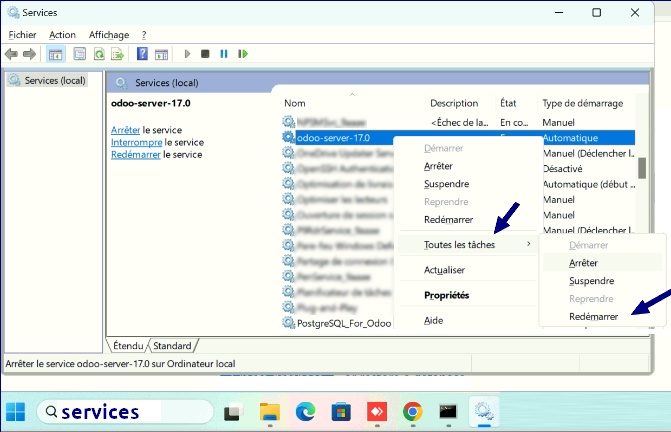671x432 pixels.
Task: Click the scrollbar thumb of the services list
Action: coord(641,168)
